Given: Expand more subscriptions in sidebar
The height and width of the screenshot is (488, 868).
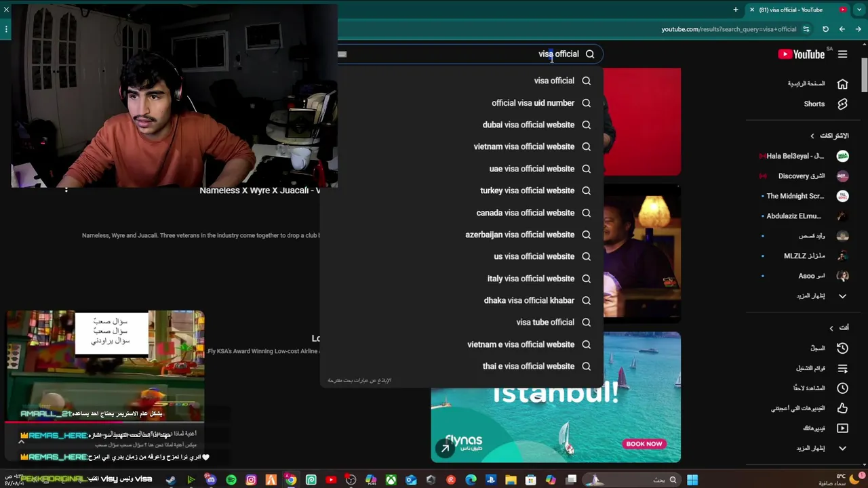Looking at the screenshot, I should point(822,296).
